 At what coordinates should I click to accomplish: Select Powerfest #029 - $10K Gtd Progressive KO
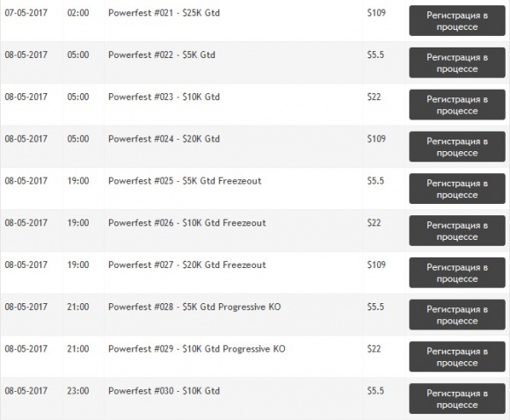[197, 349]
